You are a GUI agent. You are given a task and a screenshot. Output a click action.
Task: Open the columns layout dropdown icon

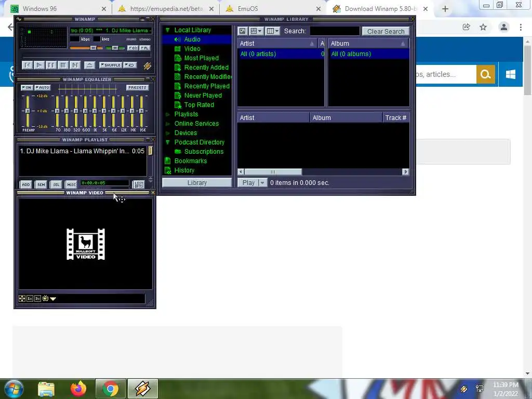(272, 31)
